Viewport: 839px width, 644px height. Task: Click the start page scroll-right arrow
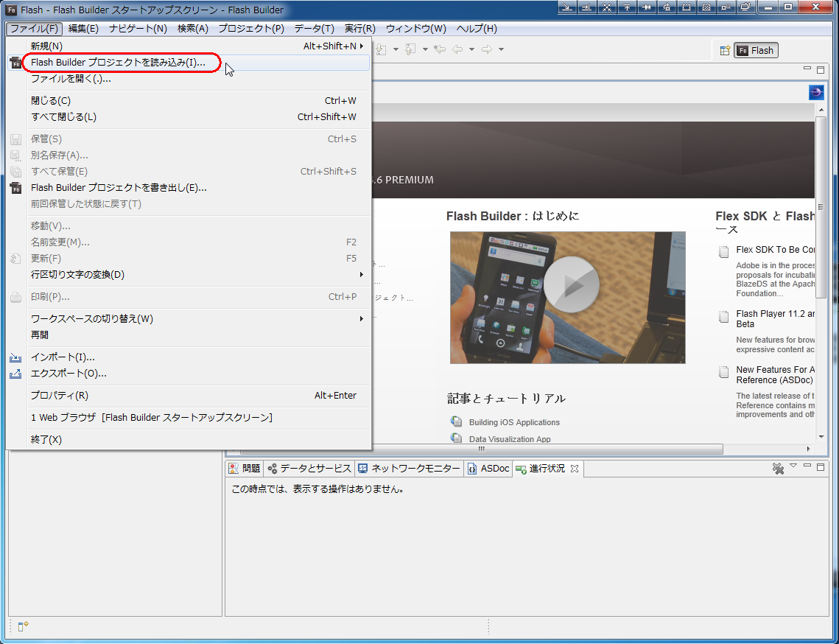(809, 449)
